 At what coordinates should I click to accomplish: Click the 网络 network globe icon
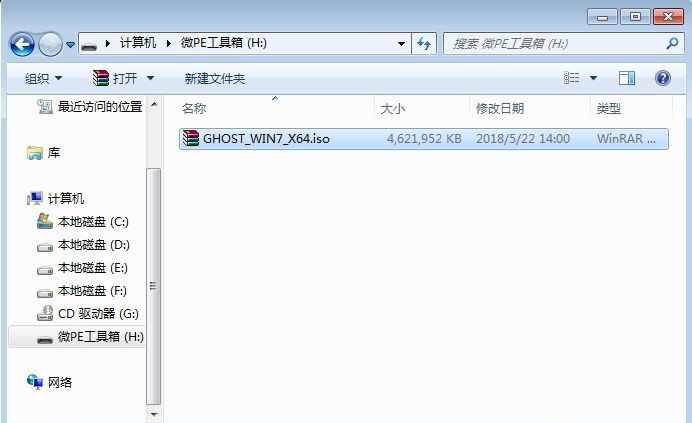tap(35, 382)
